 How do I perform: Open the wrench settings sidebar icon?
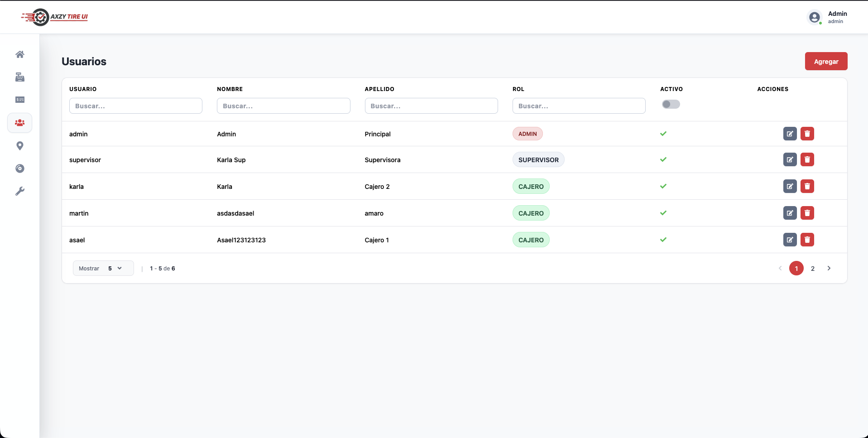click(20, 191)
